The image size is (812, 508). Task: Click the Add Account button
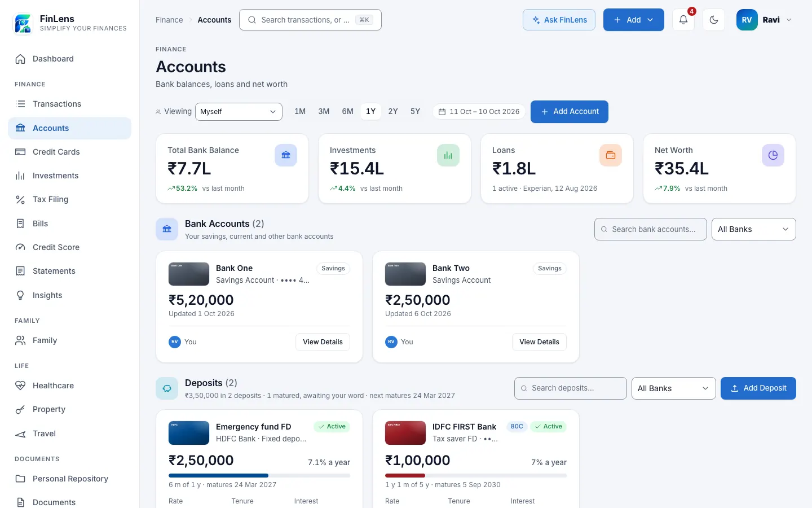pyautogui.click(x=570, y=112)
